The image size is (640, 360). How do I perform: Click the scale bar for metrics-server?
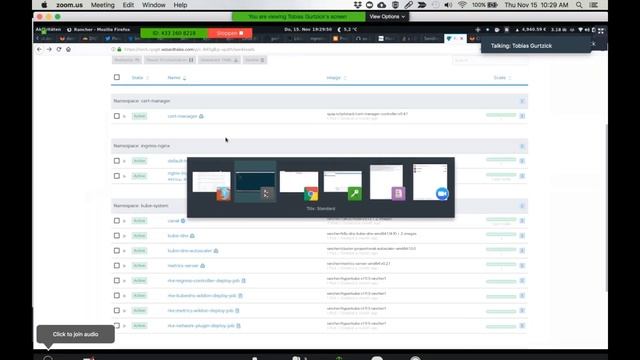(x=501, y=265)
